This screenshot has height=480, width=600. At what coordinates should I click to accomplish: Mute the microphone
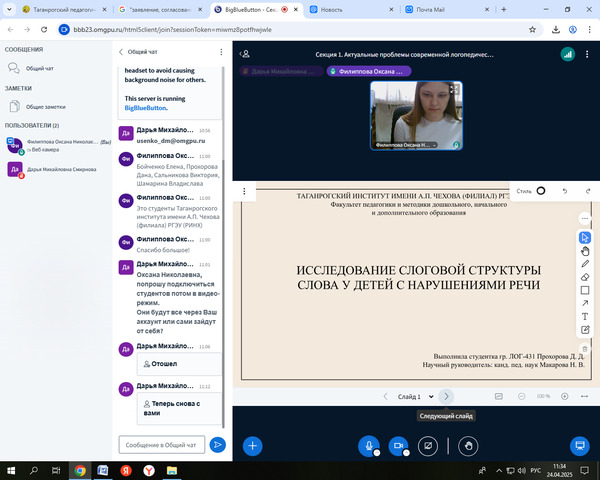click(370, 445)
